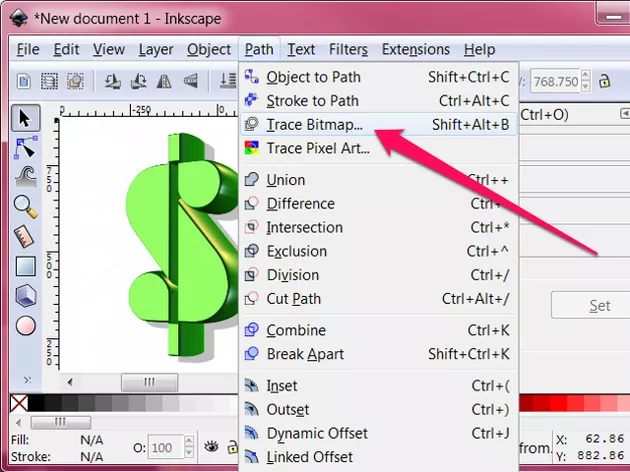Toggle layer visibility eye in status bar
This screenshot has height=472, width=630.
click(213, 447)
